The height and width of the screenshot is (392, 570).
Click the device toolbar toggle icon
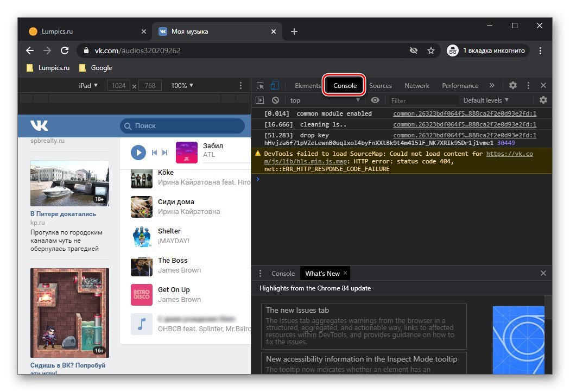[275, 85]
